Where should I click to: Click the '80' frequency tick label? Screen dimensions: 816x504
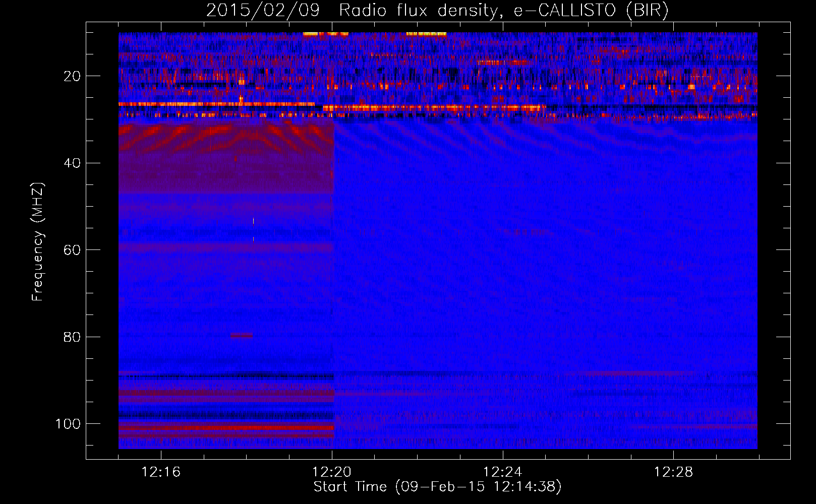[x=73, y=337]
